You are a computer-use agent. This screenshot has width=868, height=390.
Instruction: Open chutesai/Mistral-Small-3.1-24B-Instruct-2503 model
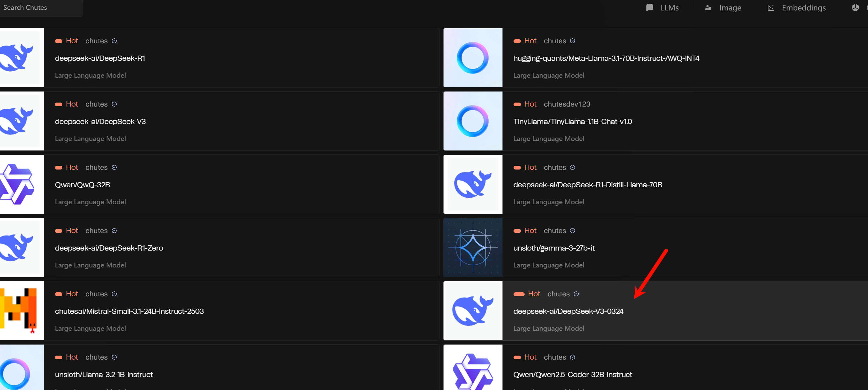(129, 311)
